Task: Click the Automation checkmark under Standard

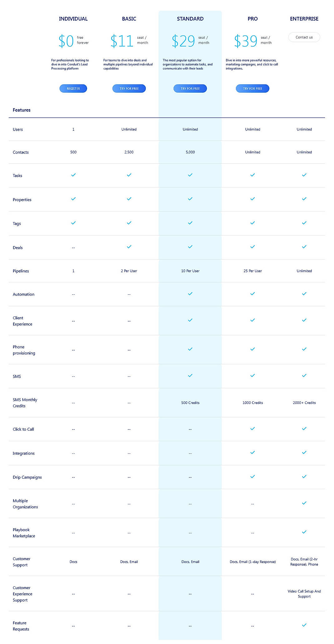Action: click(190, 293)
